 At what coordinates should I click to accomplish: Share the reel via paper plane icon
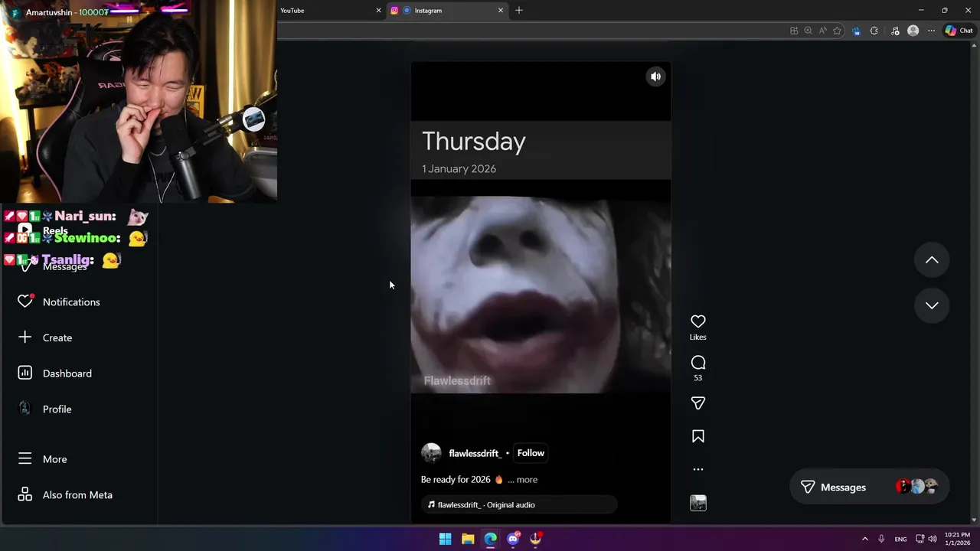698,403
